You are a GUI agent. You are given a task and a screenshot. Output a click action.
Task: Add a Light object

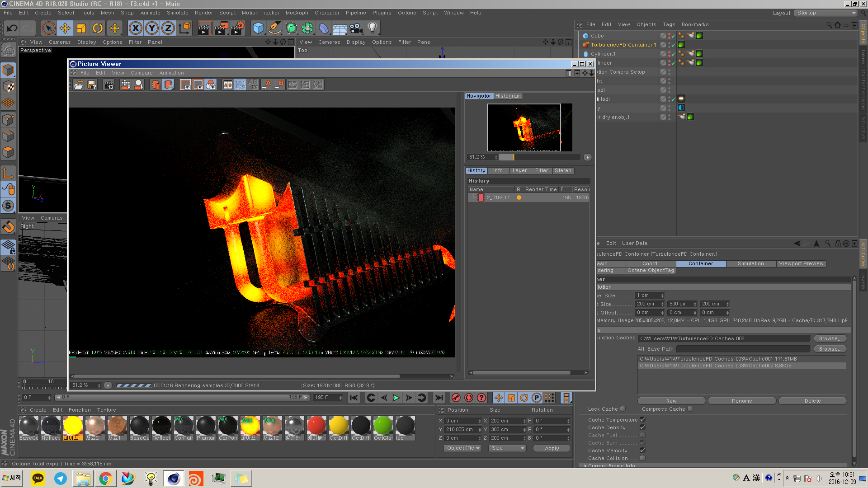click(373, 28)
